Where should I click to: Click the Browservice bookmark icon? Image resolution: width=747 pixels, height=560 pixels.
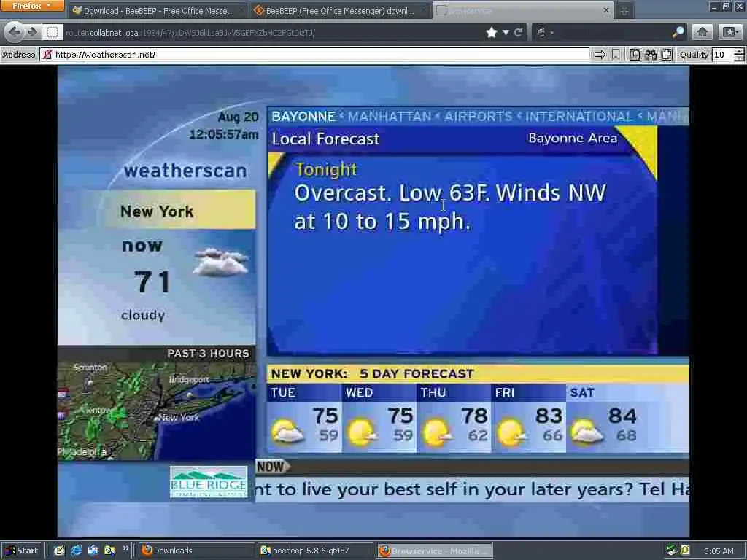point(616,55)
